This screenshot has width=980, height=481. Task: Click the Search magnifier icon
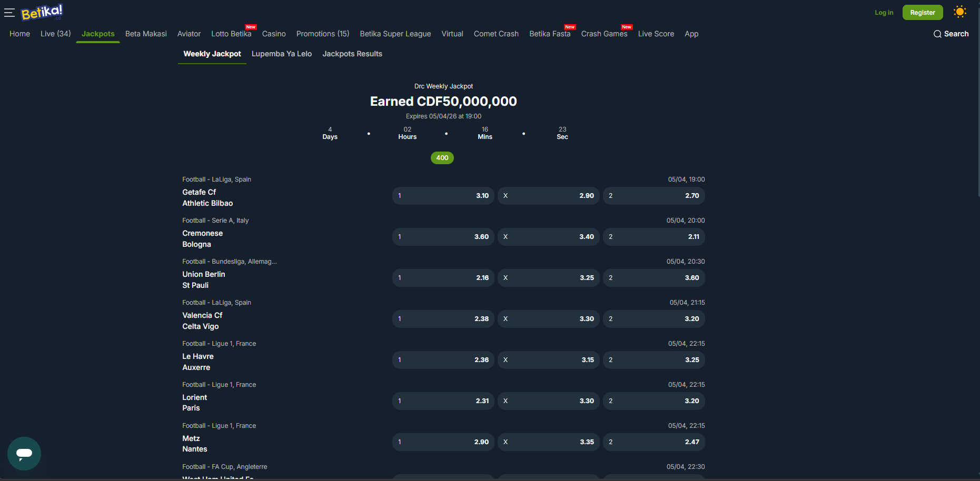(937, 34)
